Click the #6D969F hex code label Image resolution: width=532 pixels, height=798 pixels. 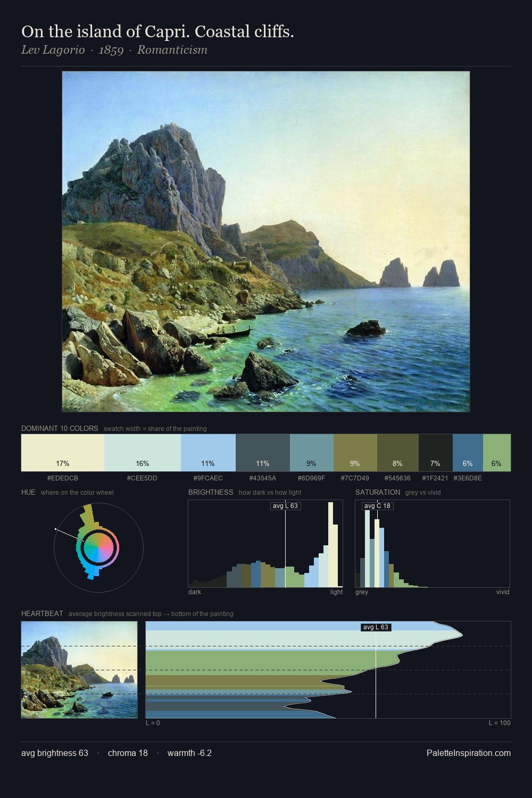(x=312, y=478)
